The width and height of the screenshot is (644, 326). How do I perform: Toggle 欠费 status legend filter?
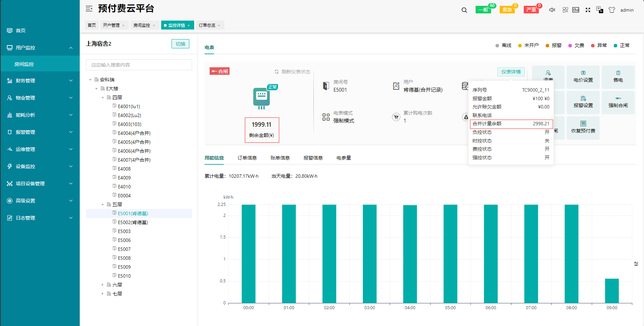(576, 45)
